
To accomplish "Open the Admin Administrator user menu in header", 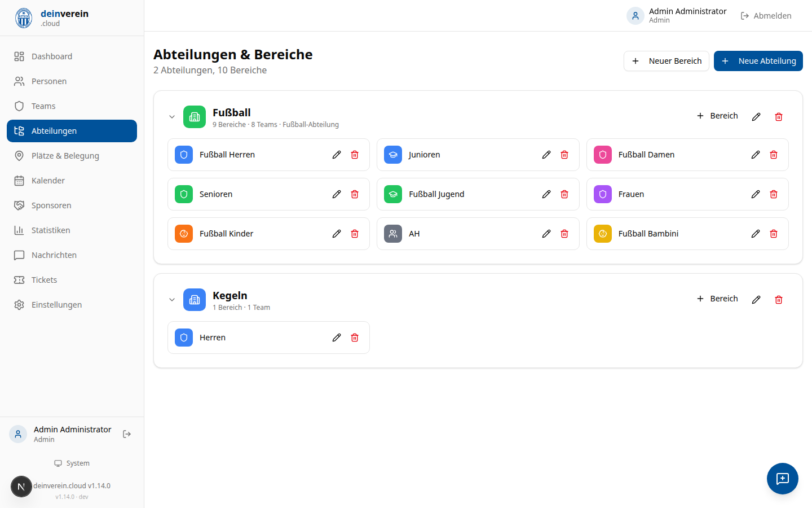I will tap(677, 16).
